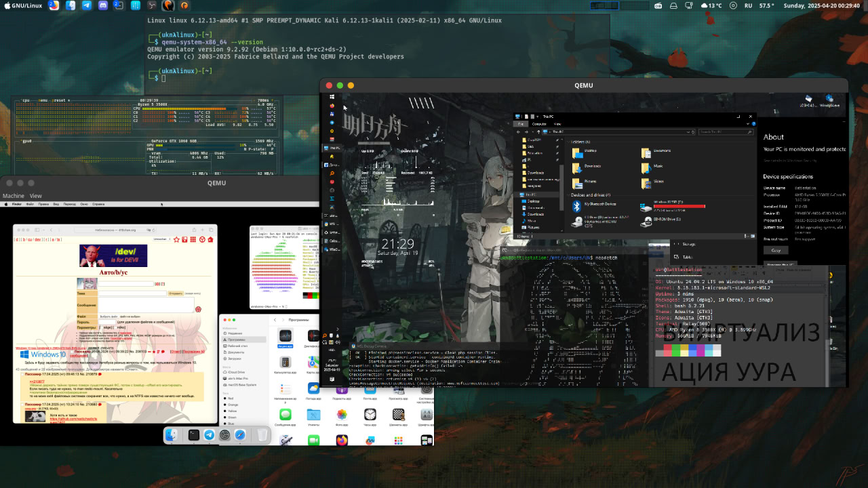Open iCloud Drive in Finder sidebar

pos(235,372)
